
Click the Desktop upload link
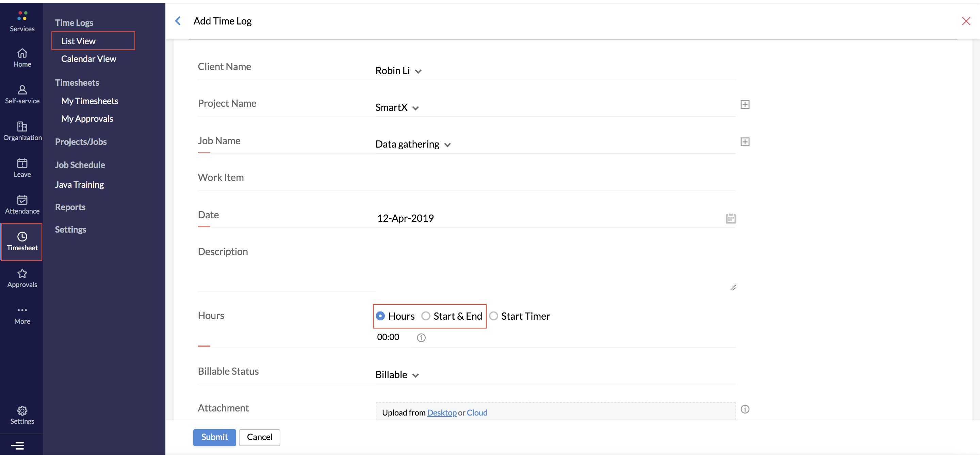[441, 412]
